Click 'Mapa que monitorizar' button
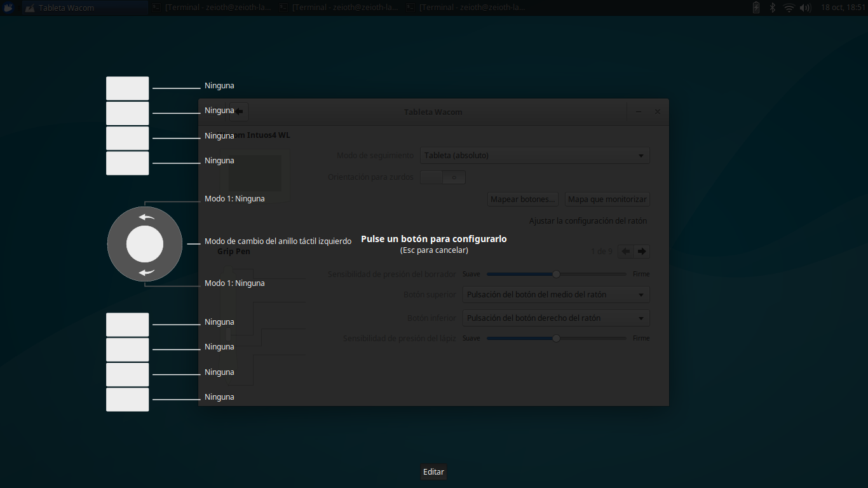This screenshot has height=488, width=868. [x=607, y=200]
